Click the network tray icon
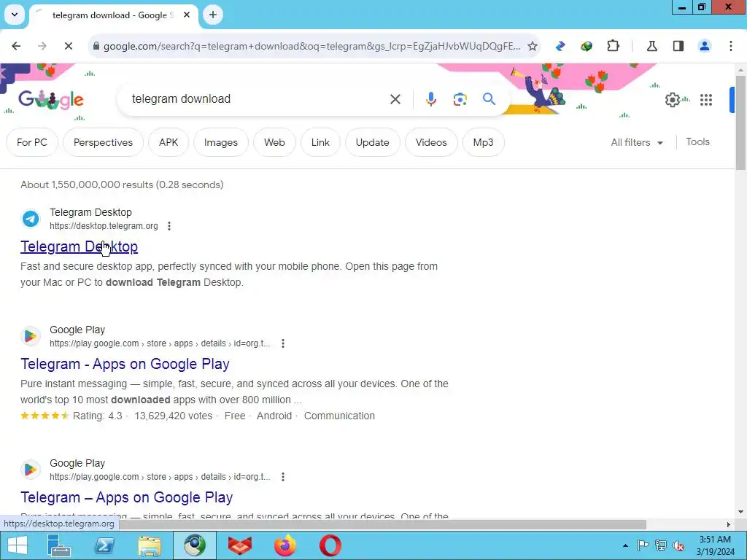 click(x=660, y=545)
